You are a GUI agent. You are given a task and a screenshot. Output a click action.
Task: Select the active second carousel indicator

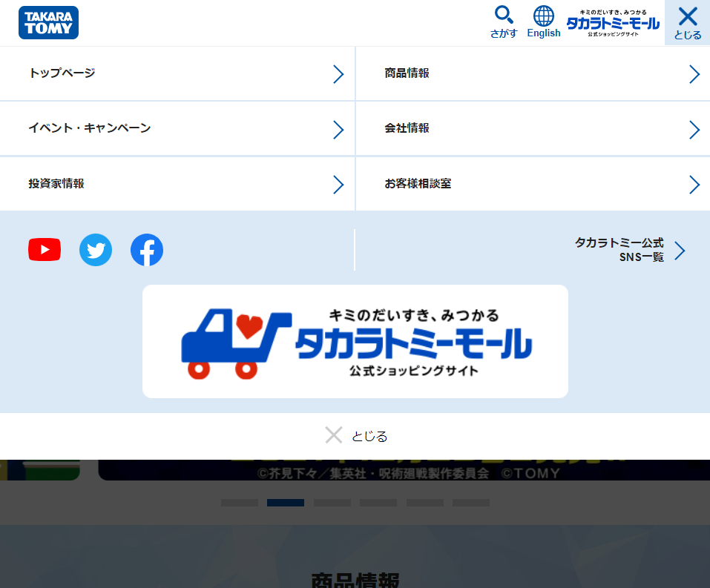[x=286, y=503]
